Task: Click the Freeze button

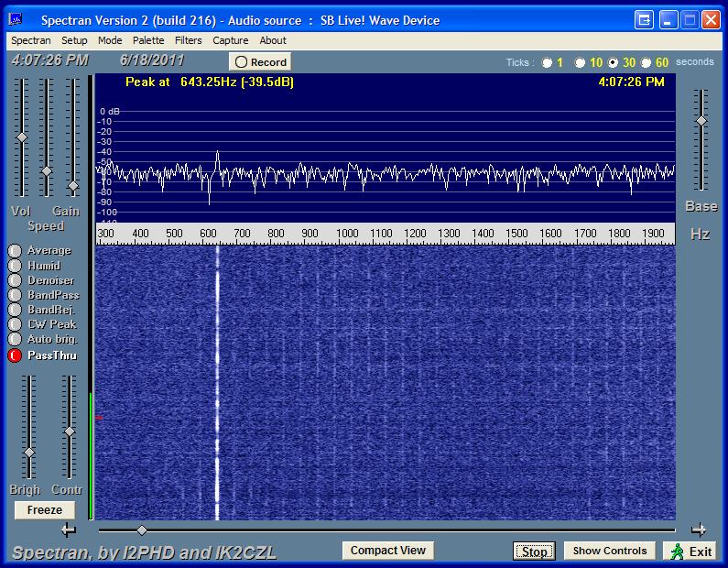Action: [x=45, y=510]
